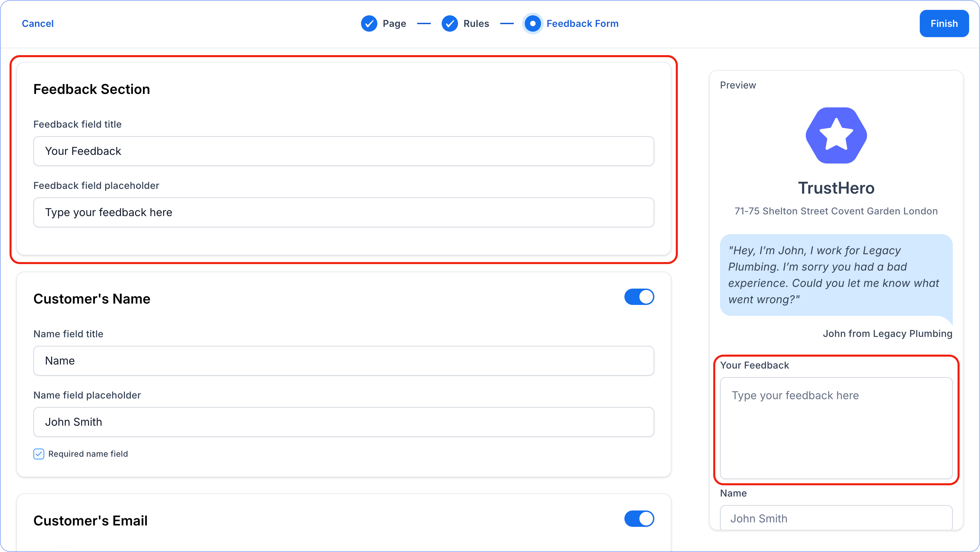This screenshot has height=552, width=980.
Task: Click the TrustHero business name in preview
Action: point(836,188)
